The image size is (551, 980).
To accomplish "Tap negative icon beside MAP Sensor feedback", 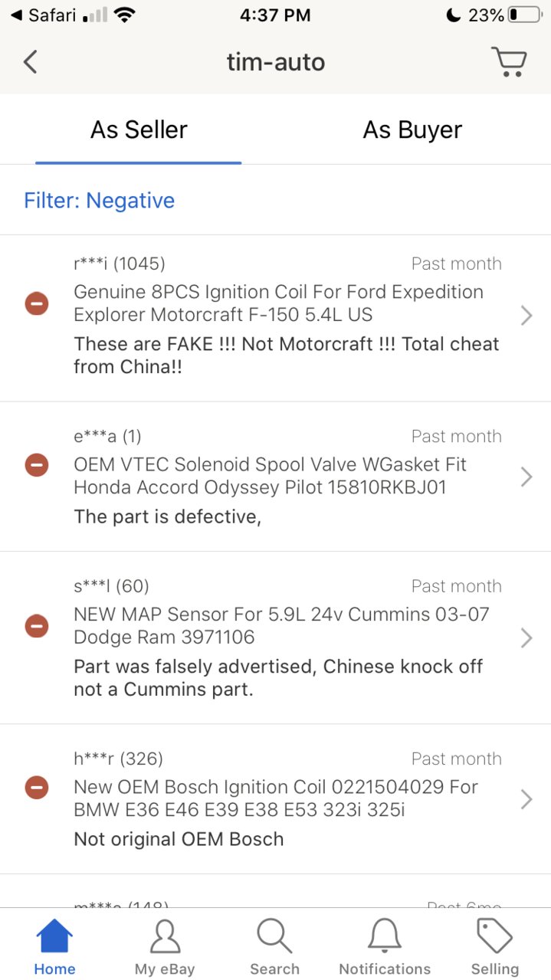I will coord(37,626).
